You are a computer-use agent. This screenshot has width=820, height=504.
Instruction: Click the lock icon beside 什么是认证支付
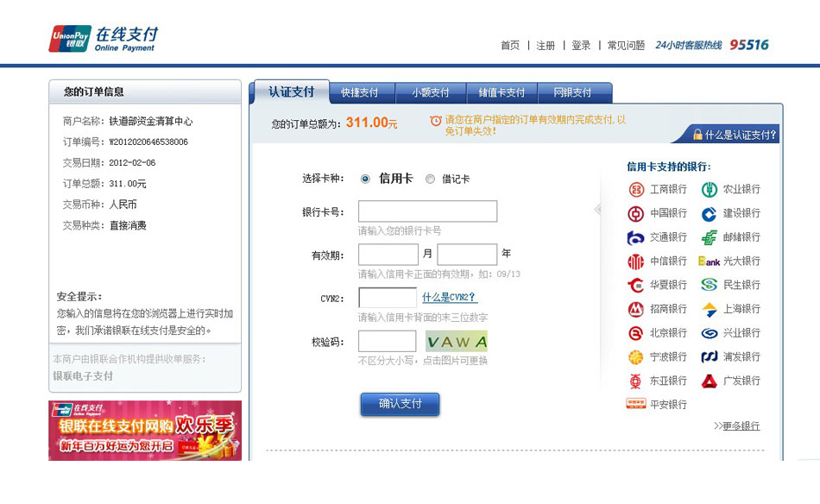point(697,135)
